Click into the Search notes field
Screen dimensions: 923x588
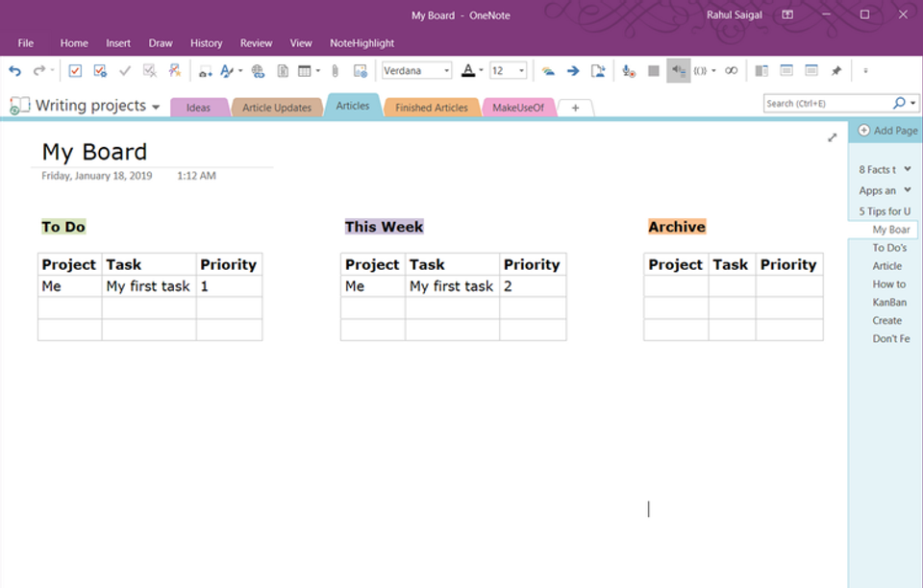pos(827,104)
